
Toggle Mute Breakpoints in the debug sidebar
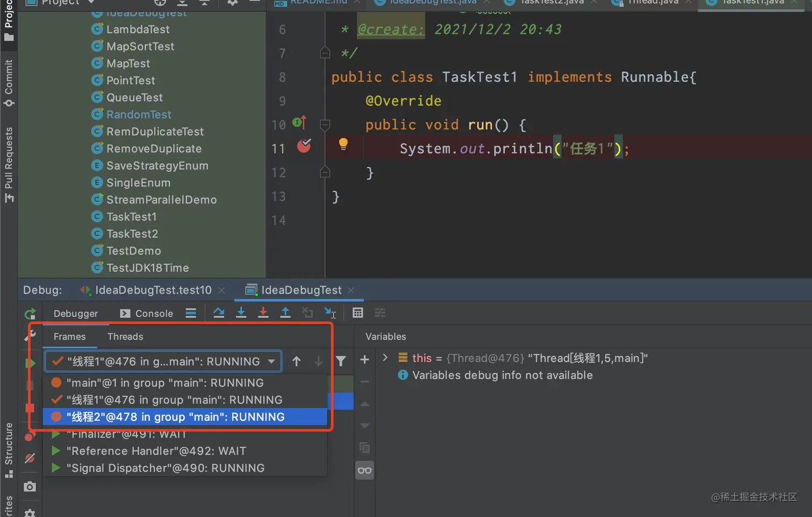pyautogui.click(x=30, y=458)
